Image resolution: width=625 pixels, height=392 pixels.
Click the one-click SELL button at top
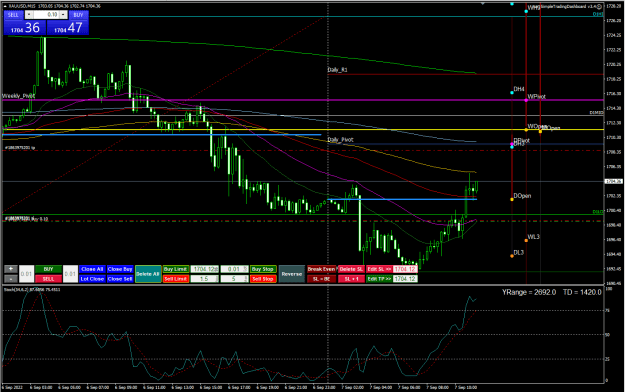pos(13,15)
